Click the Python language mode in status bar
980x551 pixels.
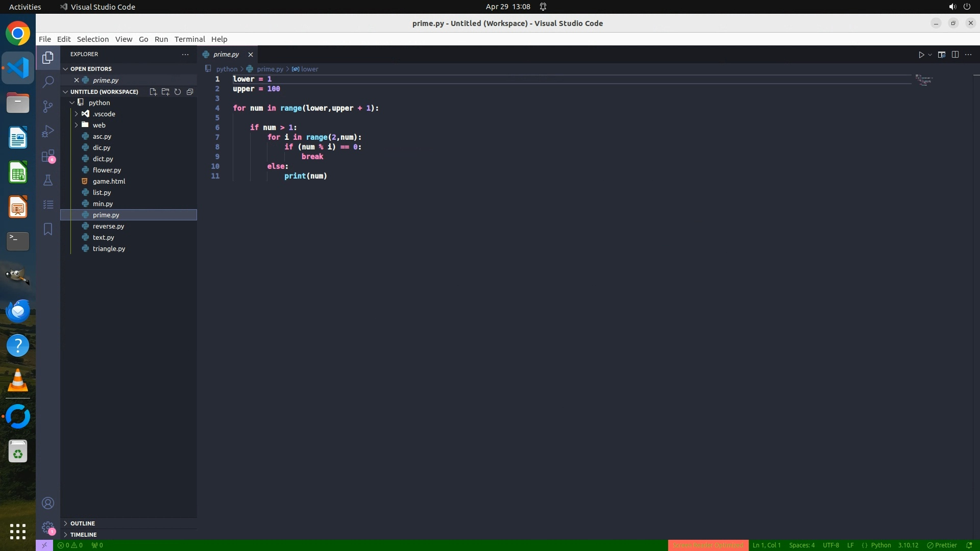880,545
